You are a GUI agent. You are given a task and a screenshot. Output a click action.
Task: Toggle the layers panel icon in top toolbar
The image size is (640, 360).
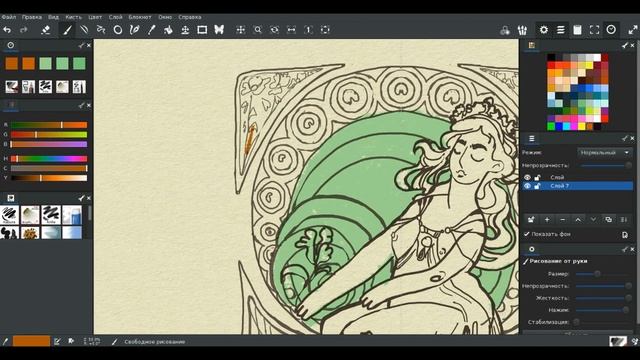click(x=561, y=30)
